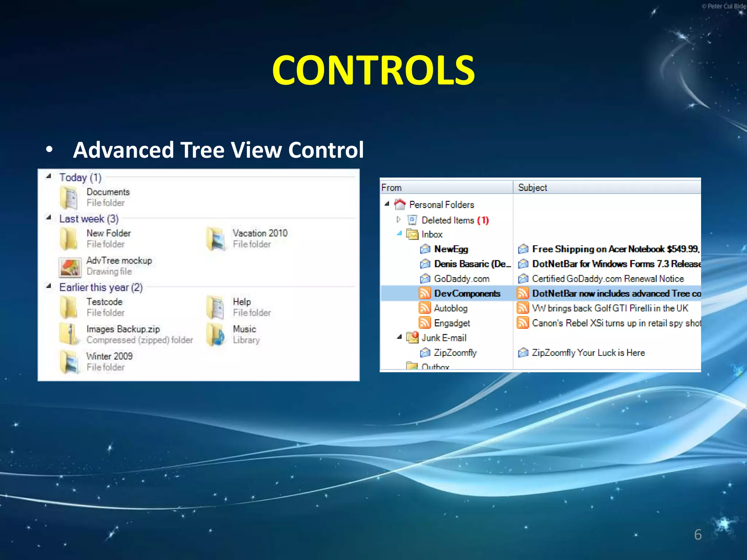Image resolution: width=747 pixels, height=560 pixels.
Task: Click the Personal Folders home icon
Action: [x=400, y=205]
